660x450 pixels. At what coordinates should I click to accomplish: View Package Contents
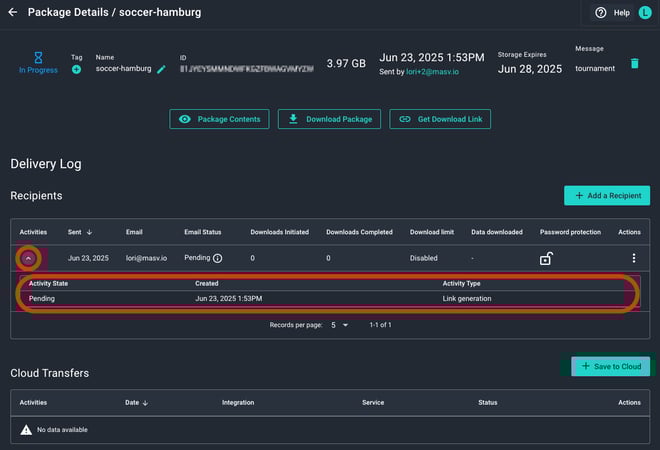pyautogui.click(x=219, y=119)
